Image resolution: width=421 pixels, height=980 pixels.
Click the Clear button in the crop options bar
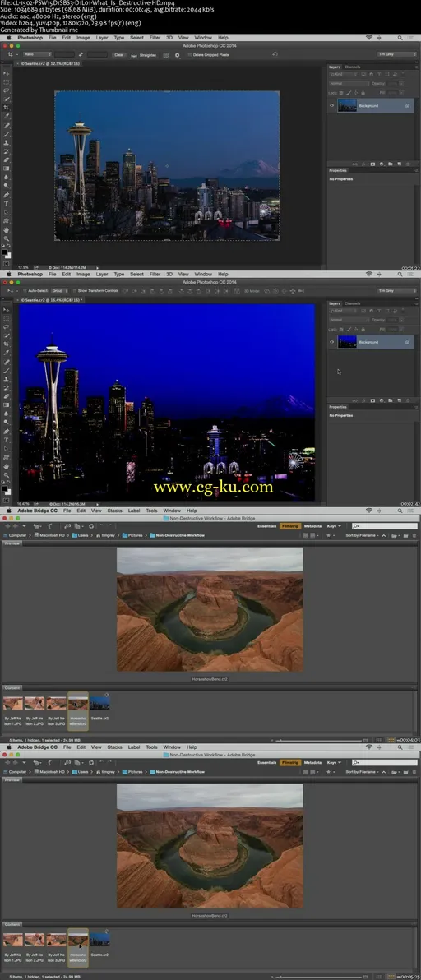(118, 54)
